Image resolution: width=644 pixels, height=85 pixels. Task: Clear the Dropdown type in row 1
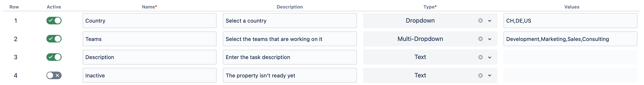point(480,21)
